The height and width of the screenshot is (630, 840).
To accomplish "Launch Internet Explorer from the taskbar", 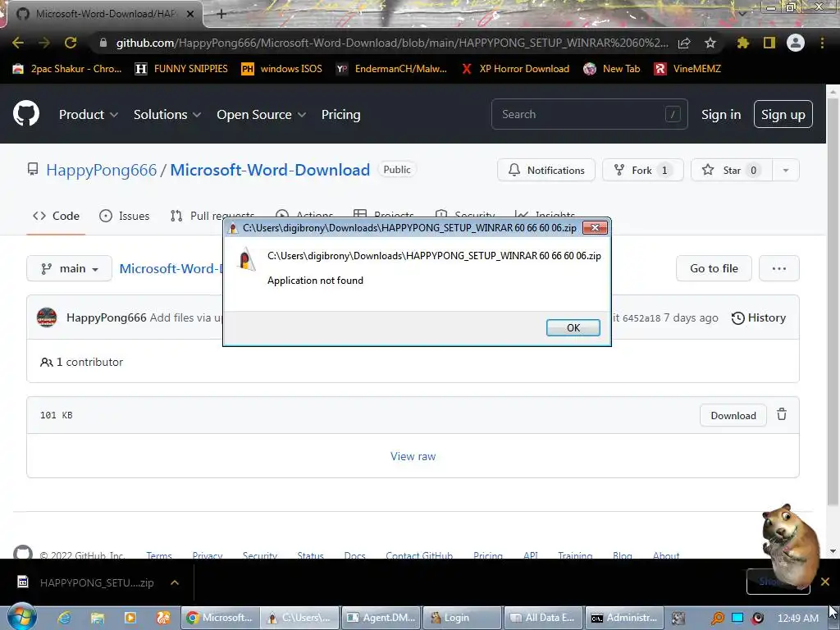I will point(64,618).
